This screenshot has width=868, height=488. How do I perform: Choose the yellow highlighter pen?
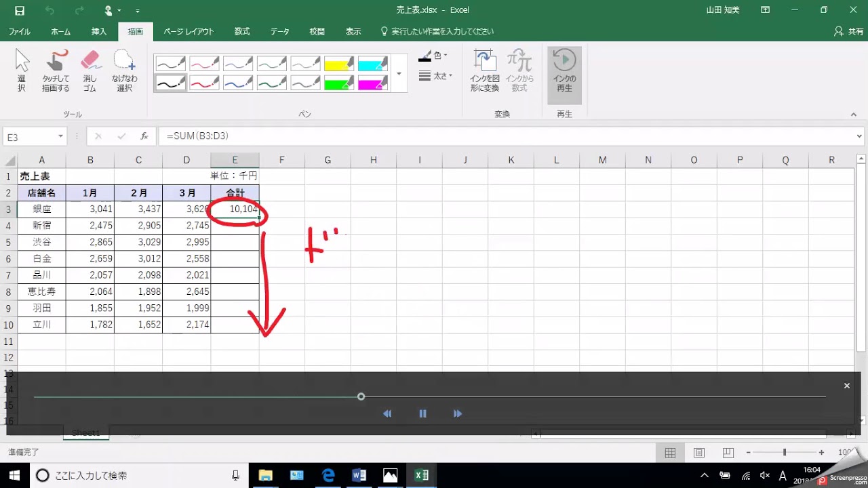tap(340, 64)
